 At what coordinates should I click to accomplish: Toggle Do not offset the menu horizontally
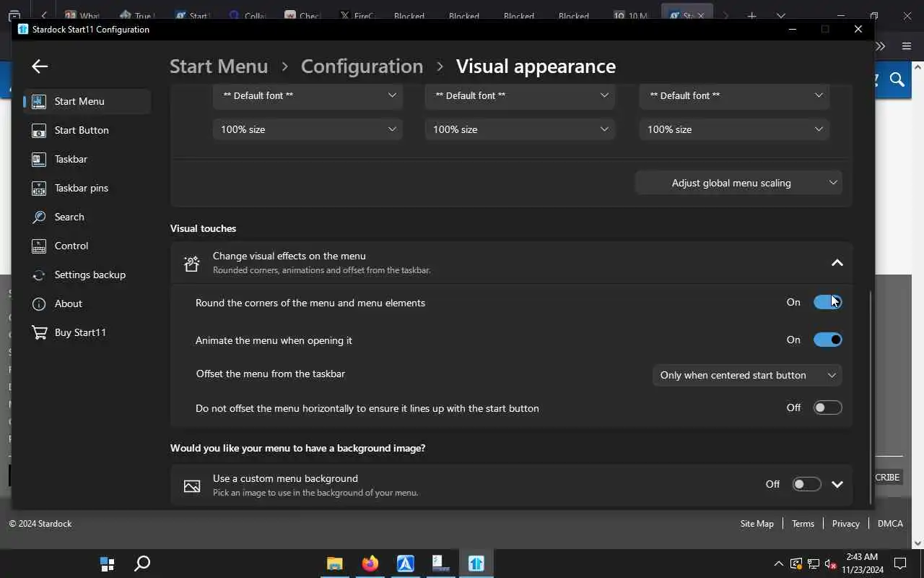pyautogui.click(x=827, y=407)
